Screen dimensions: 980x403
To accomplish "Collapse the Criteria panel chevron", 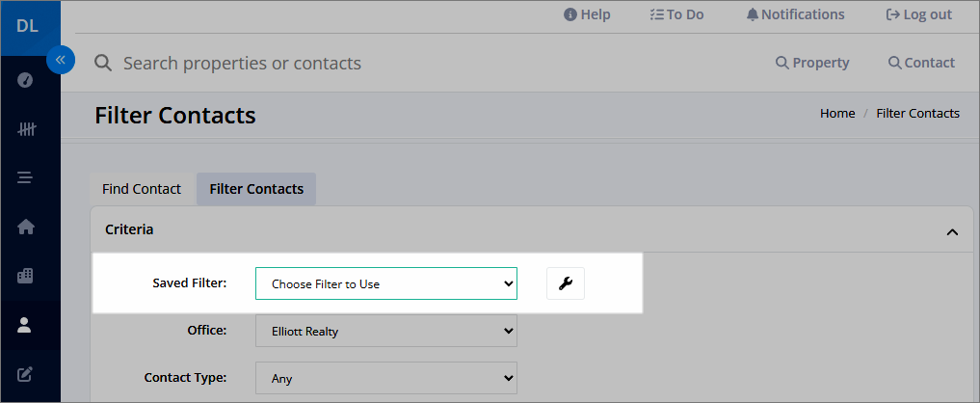I will [952, 232].
